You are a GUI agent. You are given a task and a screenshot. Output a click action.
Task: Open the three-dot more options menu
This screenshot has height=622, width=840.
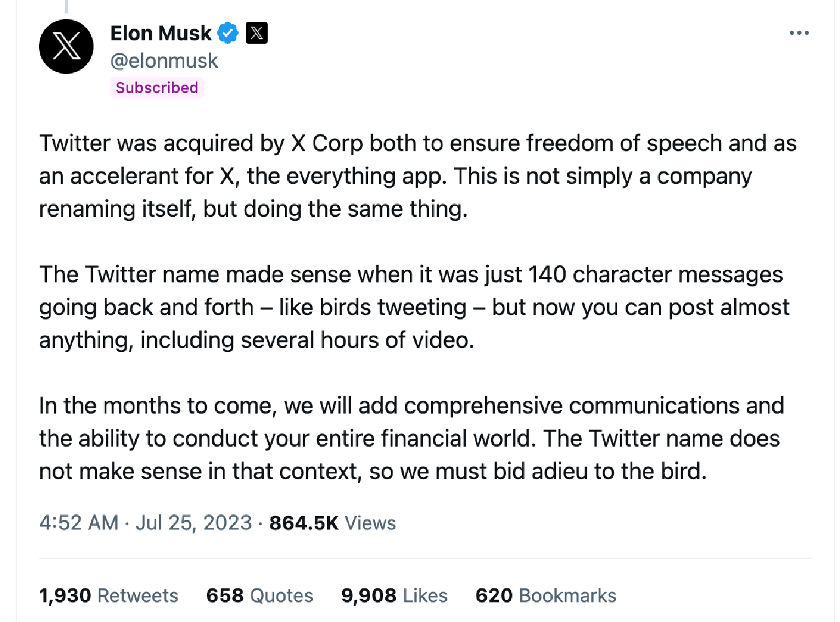pyautogui.click(x=799, y=33)
